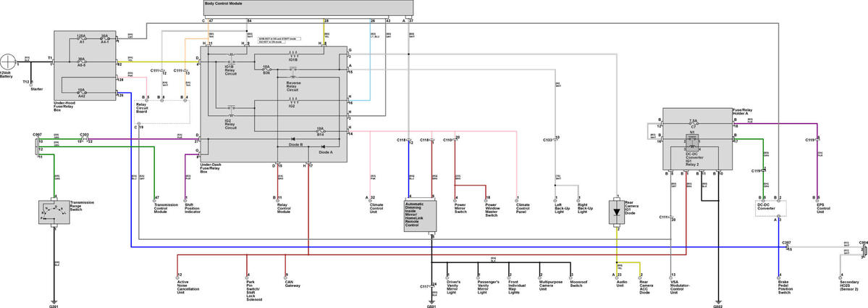This screenshot has width=868, height=308.
Task: Click the Automatic Dimming Inside Mirror block
Action: point(420,216)
